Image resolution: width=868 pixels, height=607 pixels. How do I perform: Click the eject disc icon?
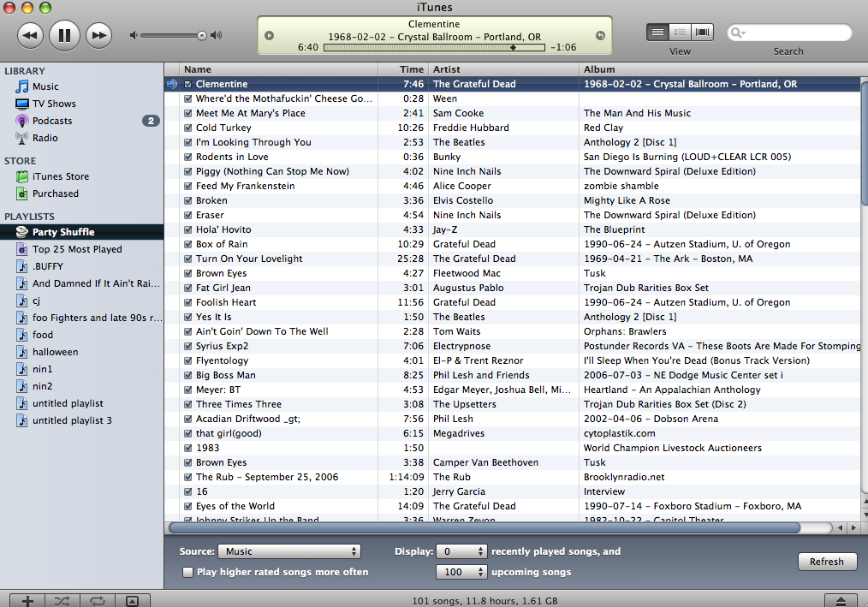[x=841, y=601]
